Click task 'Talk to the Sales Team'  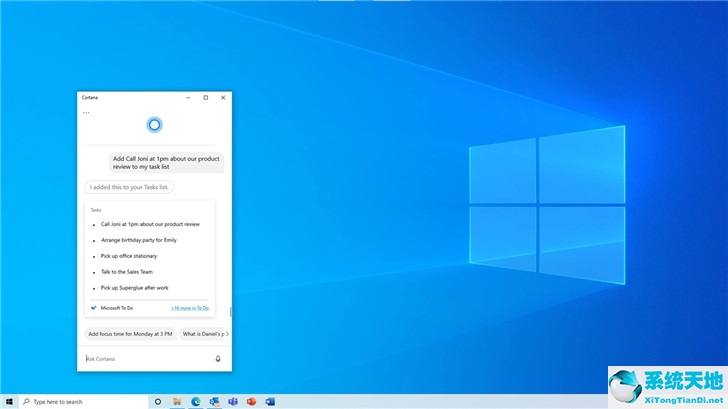click(127, 272)
